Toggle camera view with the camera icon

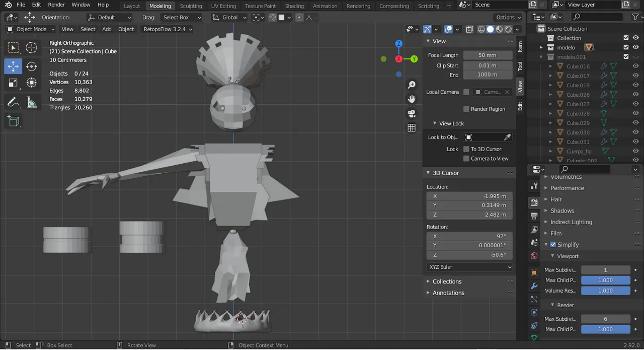[x=412, y=113]
